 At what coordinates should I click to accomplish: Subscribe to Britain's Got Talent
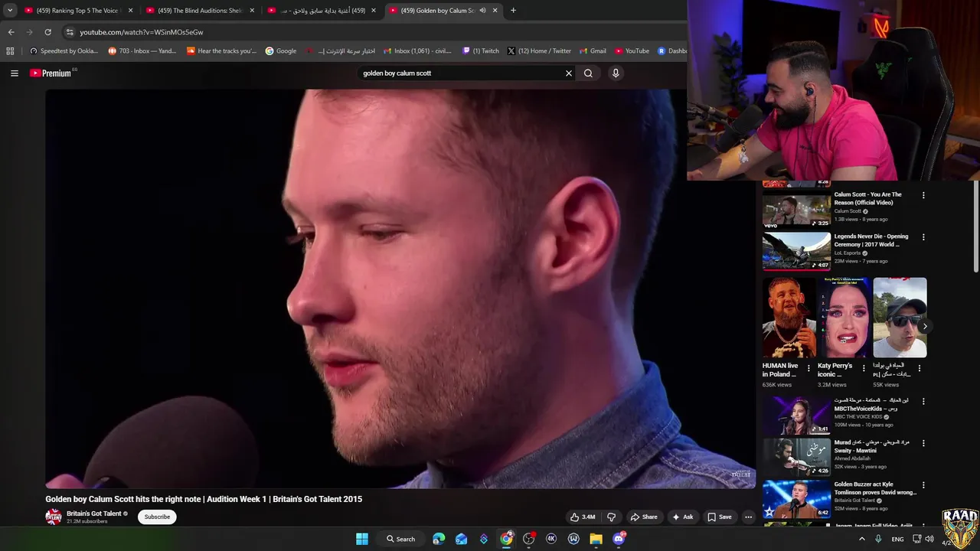157,517
